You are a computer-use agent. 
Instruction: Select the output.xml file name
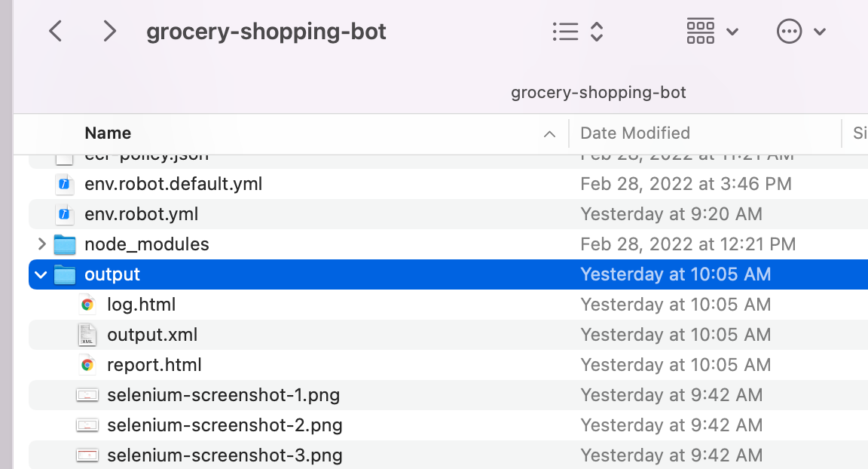[x=152, y=335]
